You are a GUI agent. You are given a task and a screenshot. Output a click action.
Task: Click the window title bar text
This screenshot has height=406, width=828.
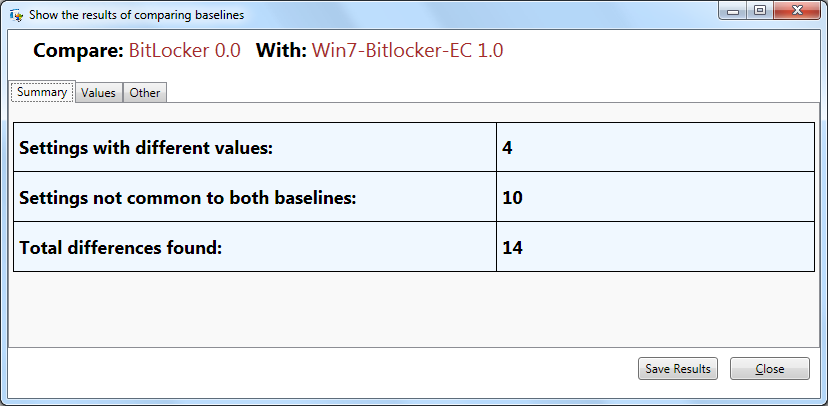tap(136, 15)
